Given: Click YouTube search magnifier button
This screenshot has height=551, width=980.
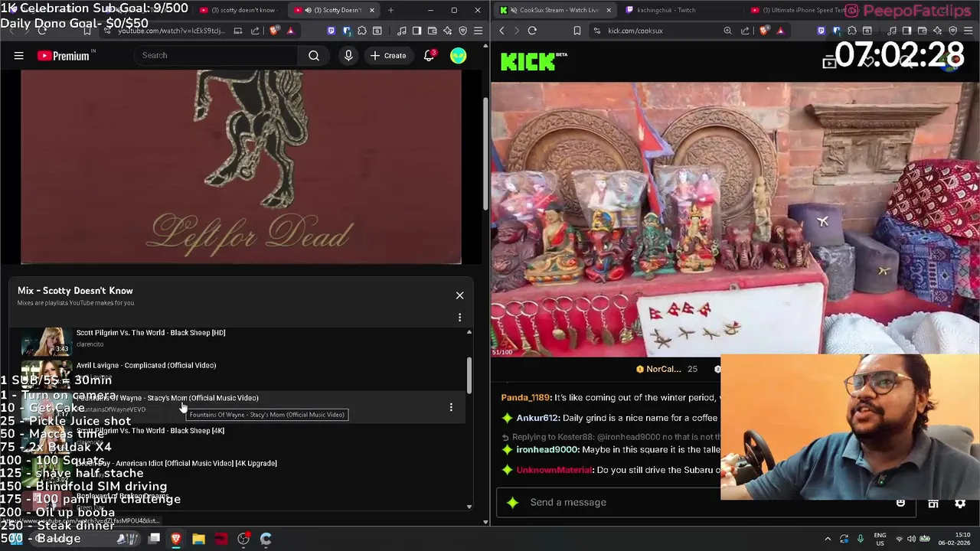Looking at the screenshot, I should pyautogui.click(x=314, y=56).
